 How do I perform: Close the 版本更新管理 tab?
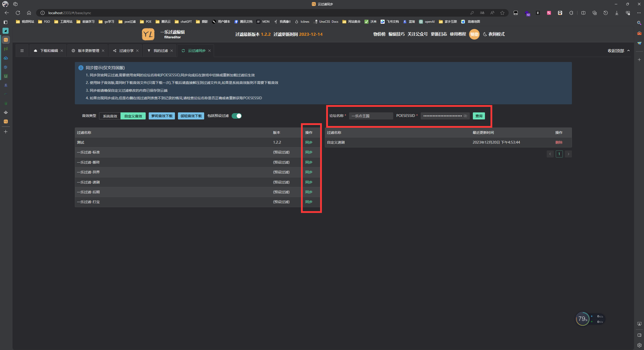pos(103,51)
